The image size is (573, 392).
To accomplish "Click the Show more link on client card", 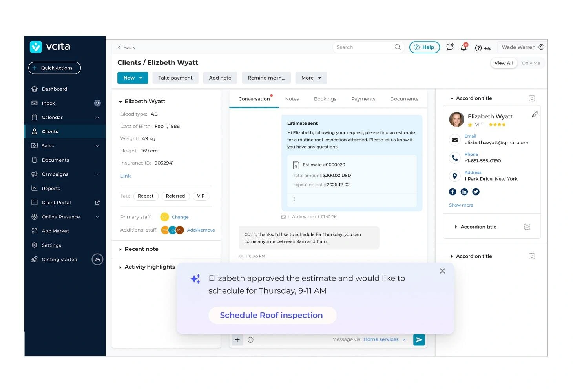I will point(461,205).
